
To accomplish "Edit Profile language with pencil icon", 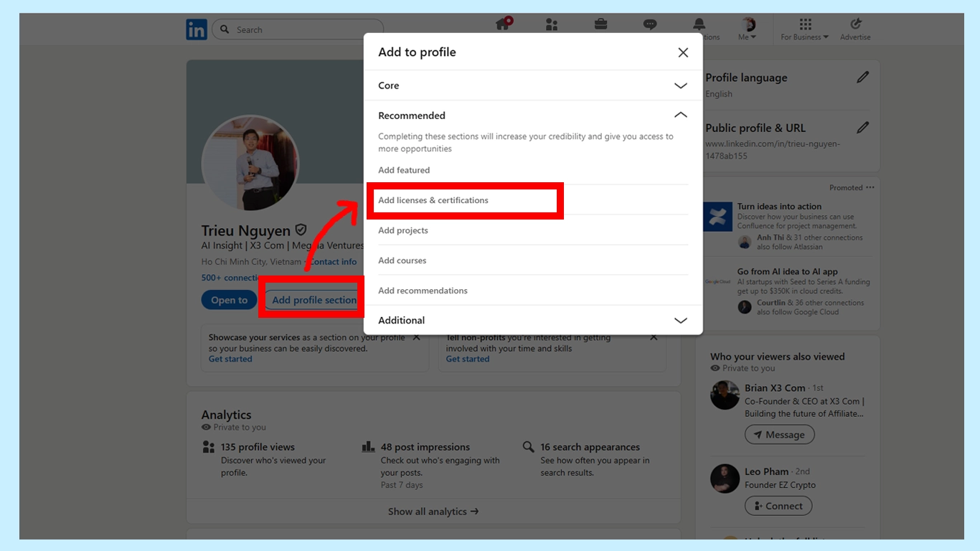I will pyautogui.click(x=862, y=76).
